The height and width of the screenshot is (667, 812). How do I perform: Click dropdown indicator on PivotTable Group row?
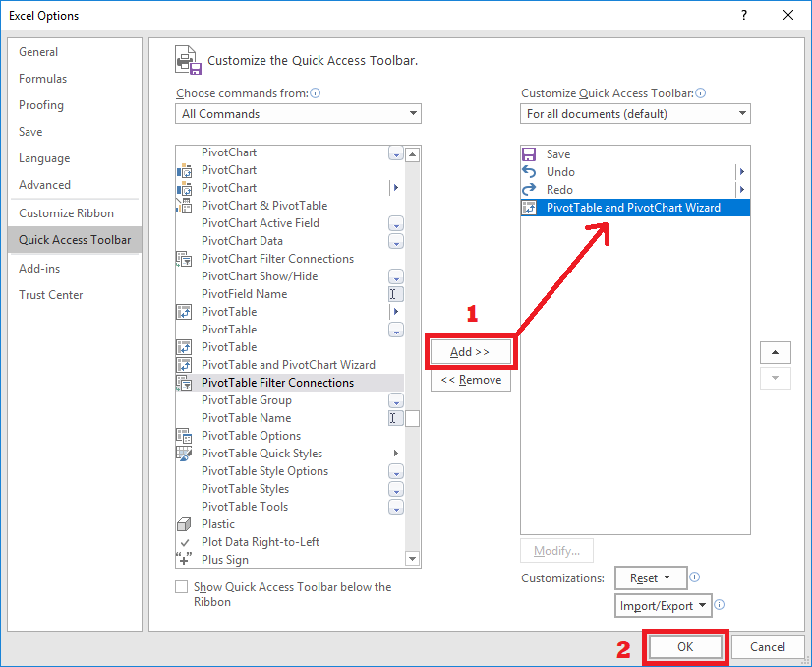tap(396, 401)
